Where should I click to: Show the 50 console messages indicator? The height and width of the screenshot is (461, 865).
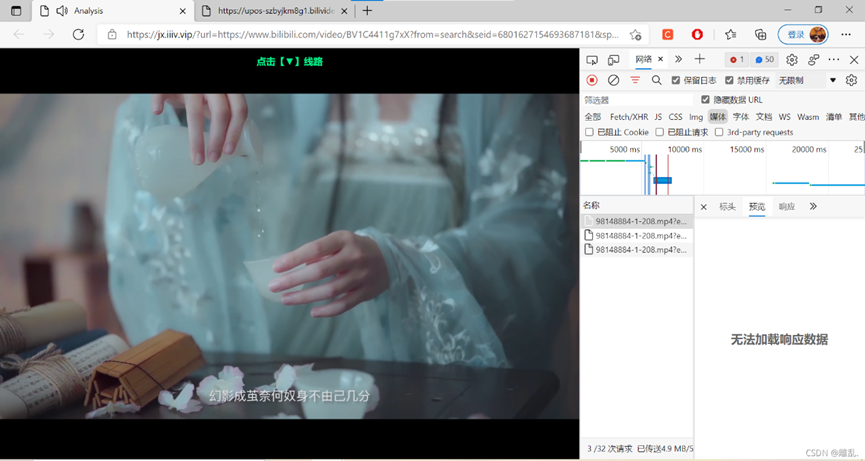(765, 60)
